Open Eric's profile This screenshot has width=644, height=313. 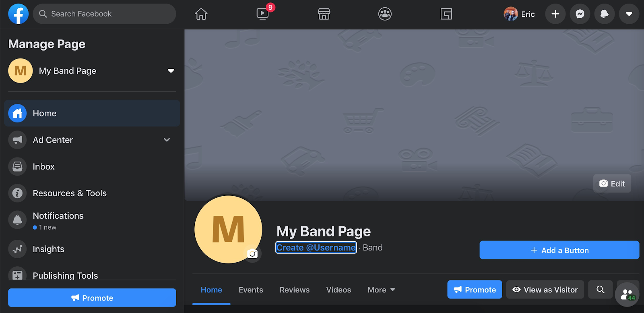point(520,14)
